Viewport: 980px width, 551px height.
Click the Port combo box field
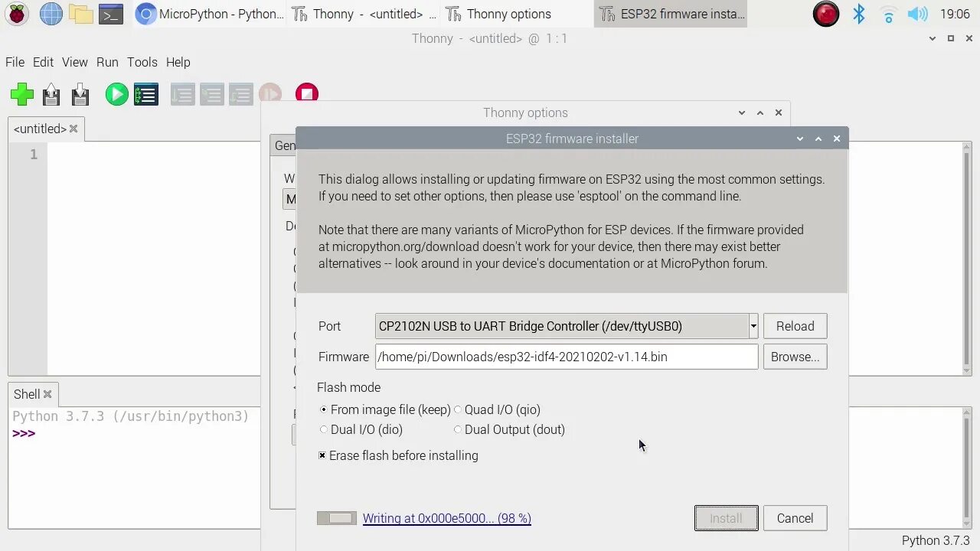click(567, 326)
